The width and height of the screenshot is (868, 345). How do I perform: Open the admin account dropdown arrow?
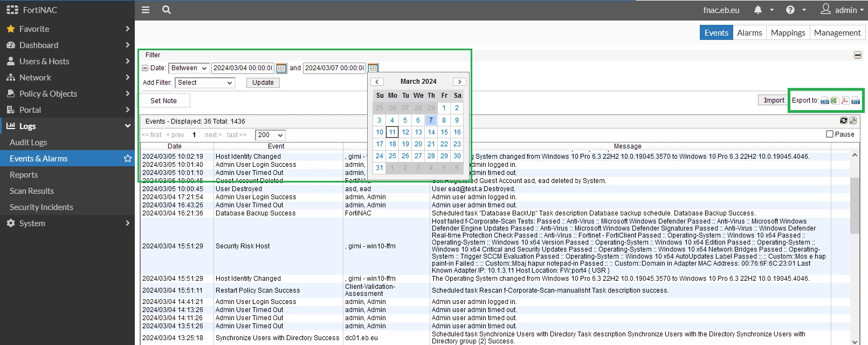[862, 10]
